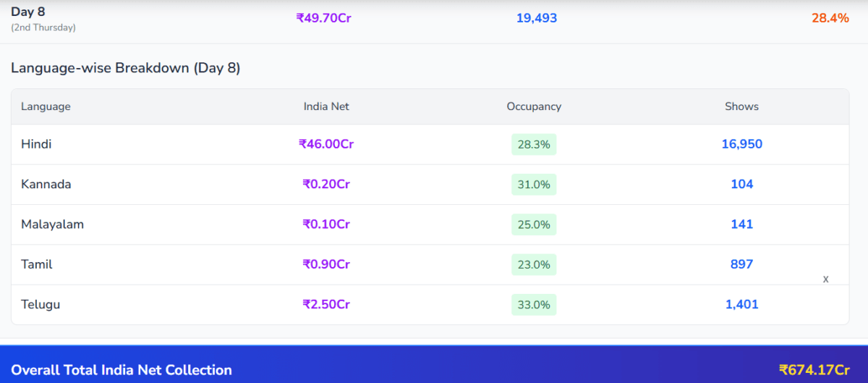Click the Kannada 31.0% occupancy badge
Viewport: 868px width, 383px height.
(534, 185)
